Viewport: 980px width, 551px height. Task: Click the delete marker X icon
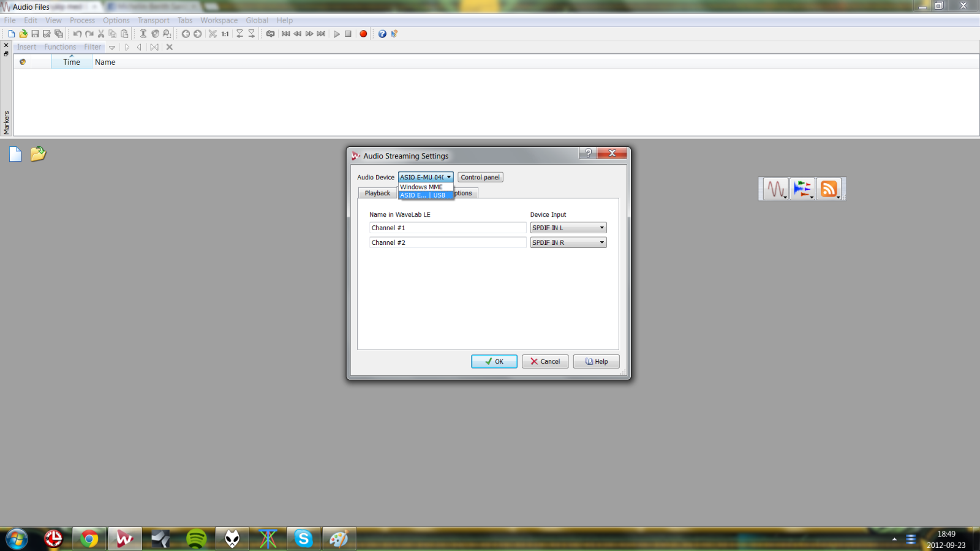(170, 47)
